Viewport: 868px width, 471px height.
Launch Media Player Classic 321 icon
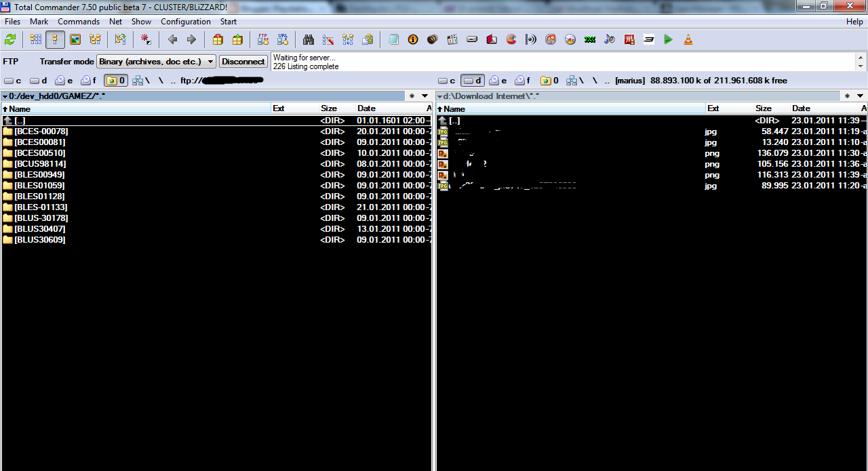click(452, 39)
